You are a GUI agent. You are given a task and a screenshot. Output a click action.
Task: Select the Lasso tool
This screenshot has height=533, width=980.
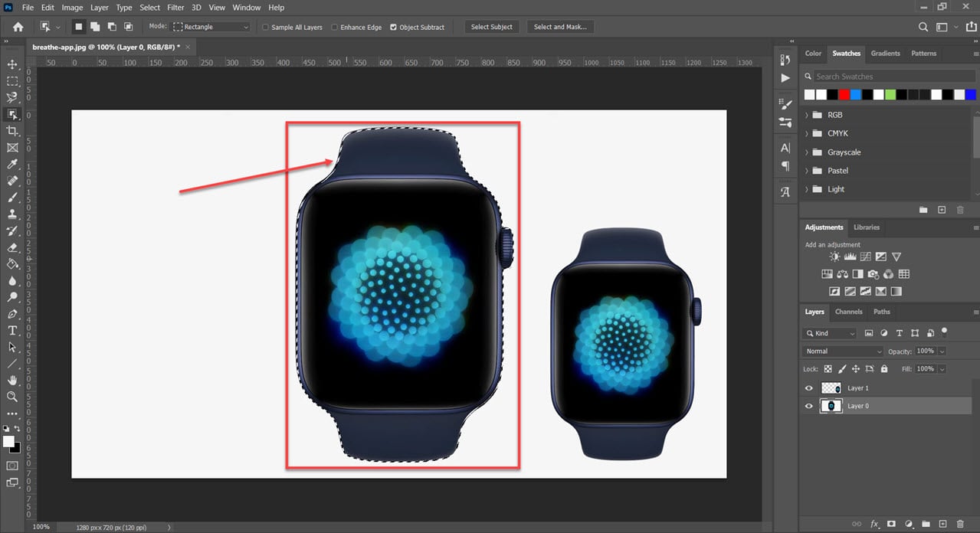12,98
